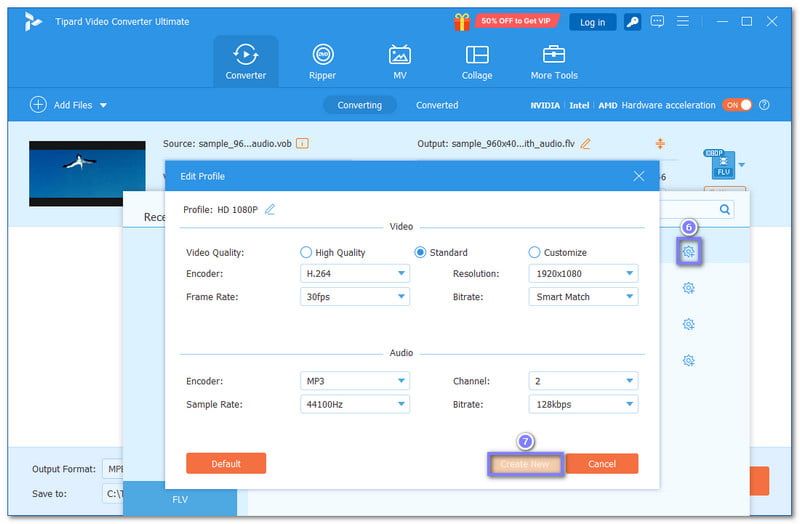Rename output file with pencil icon
Viewport: 800px width, 524px height.
click(x=586, y=144)
